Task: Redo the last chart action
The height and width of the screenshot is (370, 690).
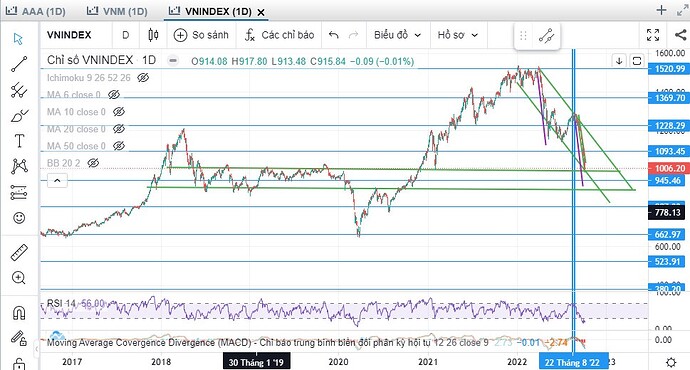Action: [x=353, y=35]
